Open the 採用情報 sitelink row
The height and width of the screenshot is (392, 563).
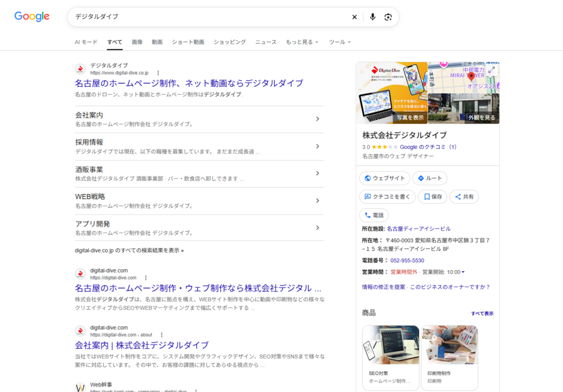point(199,146)
